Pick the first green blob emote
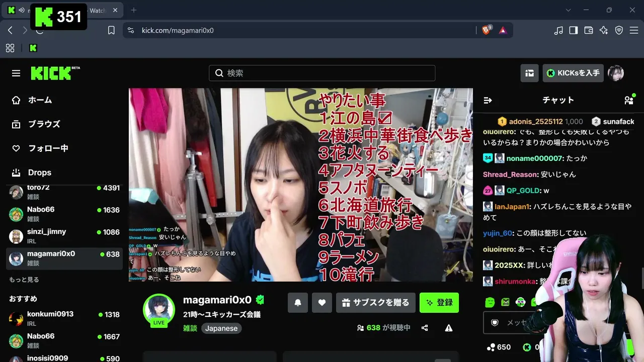 tap(490, 302)
